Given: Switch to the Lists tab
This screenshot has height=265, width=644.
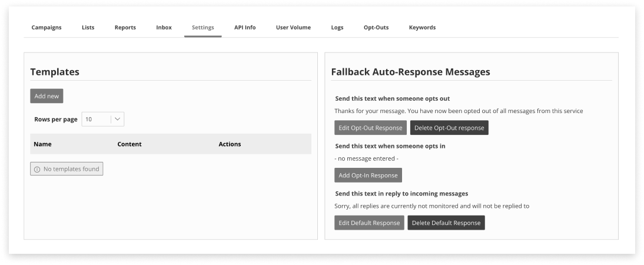Looking at the screenshot, I should 88,28.
